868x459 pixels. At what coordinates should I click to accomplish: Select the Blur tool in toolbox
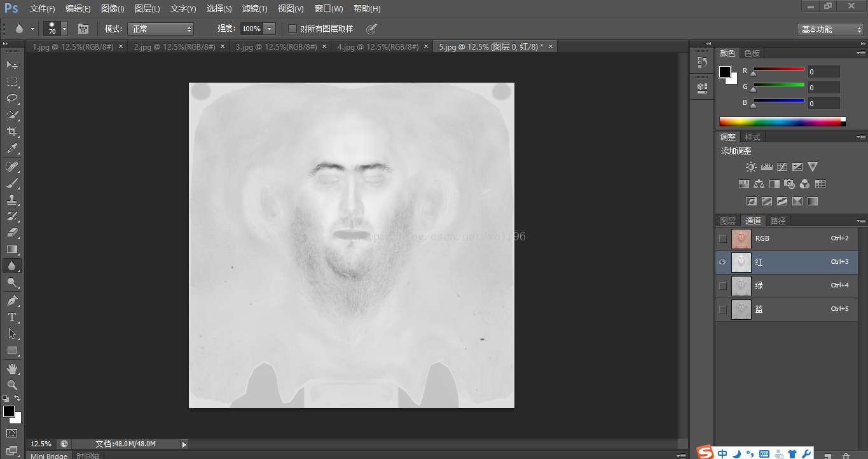(x=12, y=266)
